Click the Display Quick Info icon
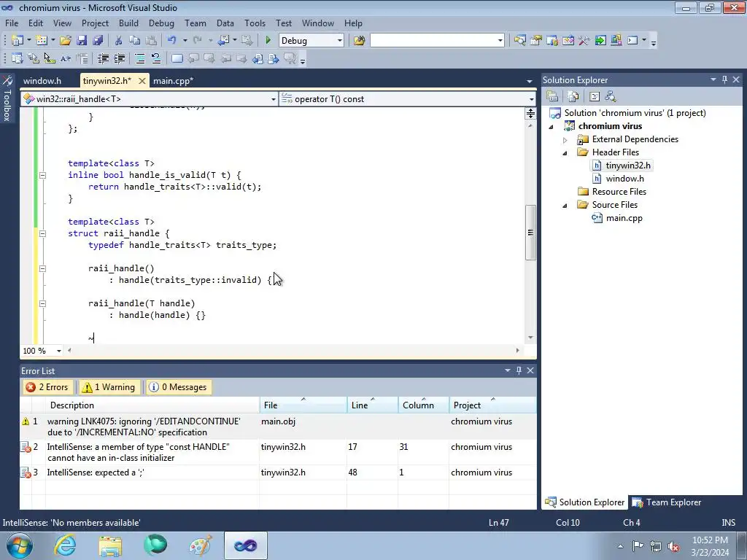The height and width of the screenshot is (560, 747). coord(50,58)
